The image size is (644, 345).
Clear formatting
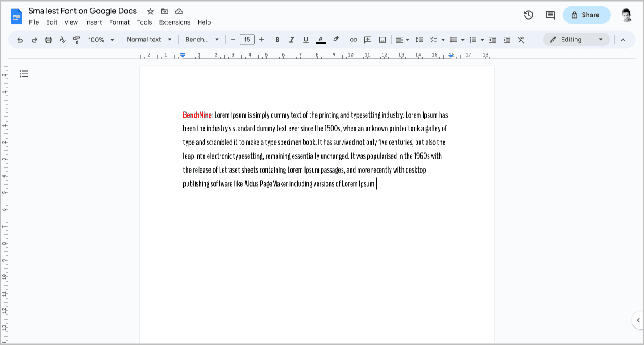(x=521, y=40)
